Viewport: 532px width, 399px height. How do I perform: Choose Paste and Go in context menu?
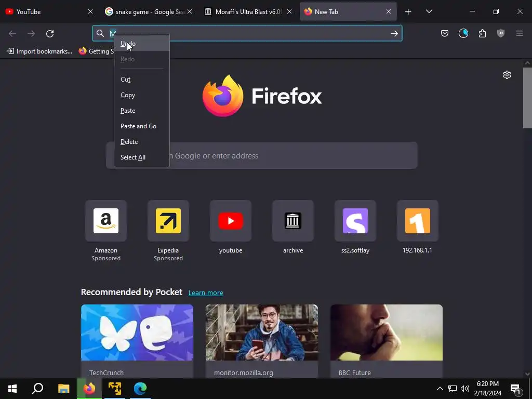click(x=142, y=126)
